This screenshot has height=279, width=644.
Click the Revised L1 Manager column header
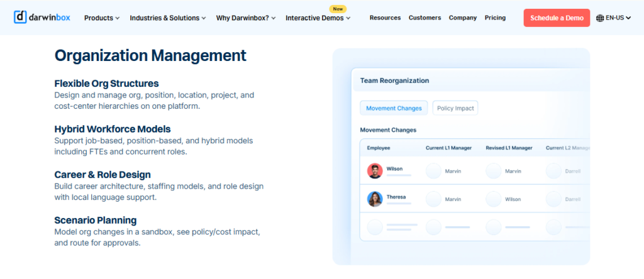point(509,148)
